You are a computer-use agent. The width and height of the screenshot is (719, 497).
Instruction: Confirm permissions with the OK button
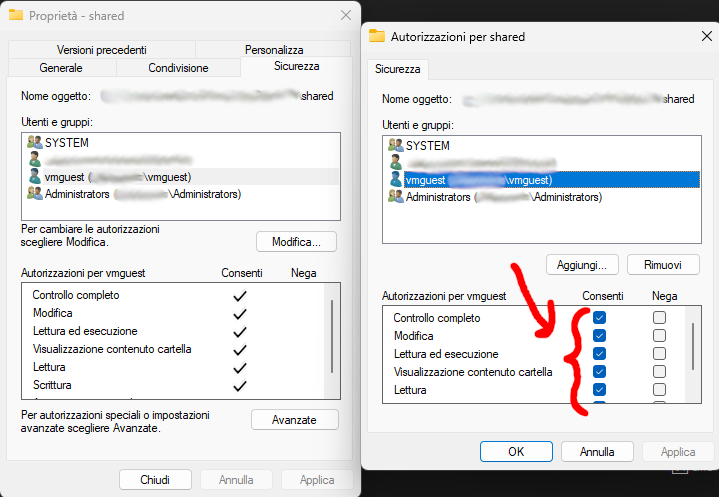pyautogui.click(x=516, y=451)
